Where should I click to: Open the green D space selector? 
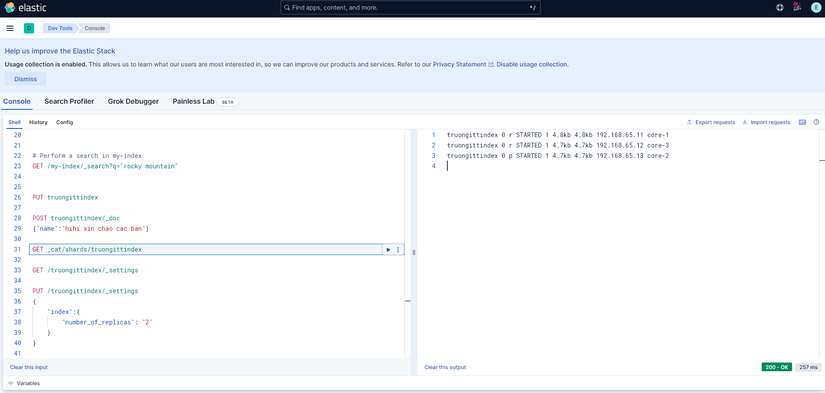[x=29, y=28]
